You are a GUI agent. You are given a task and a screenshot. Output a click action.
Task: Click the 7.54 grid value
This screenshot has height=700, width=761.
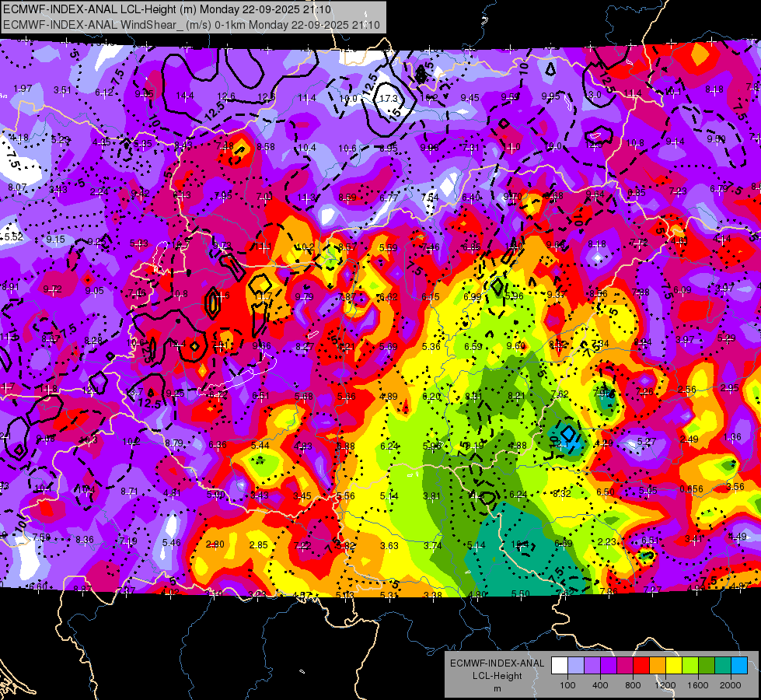pos(430,198)
